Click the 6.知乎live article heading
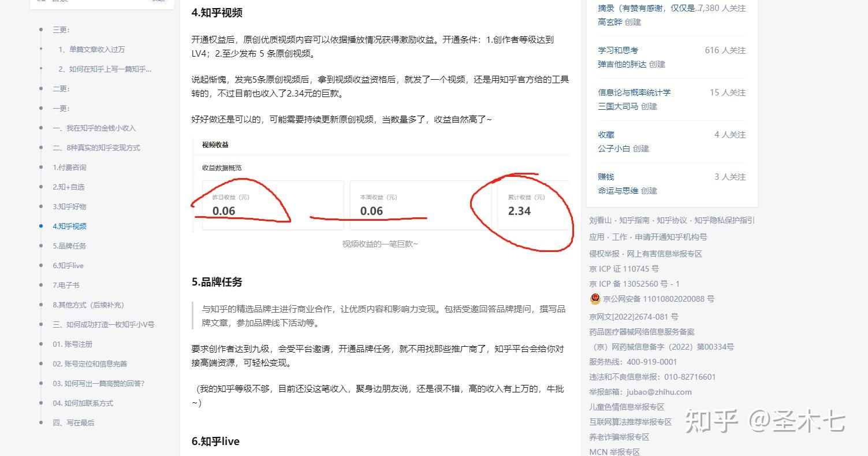 tap(215, 441)
